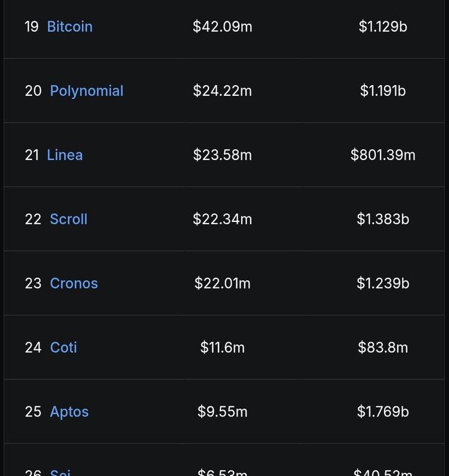Select Aptos's $9.55m cell
The width and height of the screenshot is (449, 476).
222,412
